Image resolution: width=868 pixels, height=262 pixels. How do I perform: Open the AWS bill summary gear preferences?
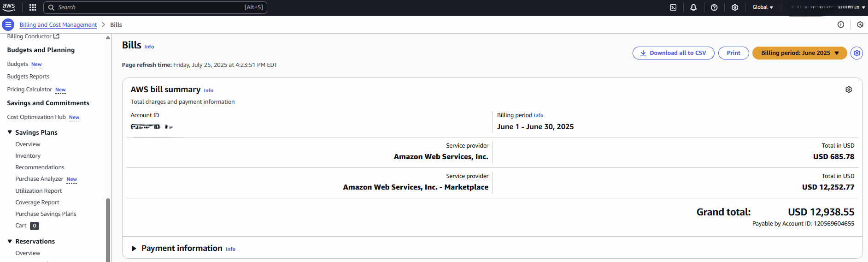pyautogui.click(x=849, y=90)
